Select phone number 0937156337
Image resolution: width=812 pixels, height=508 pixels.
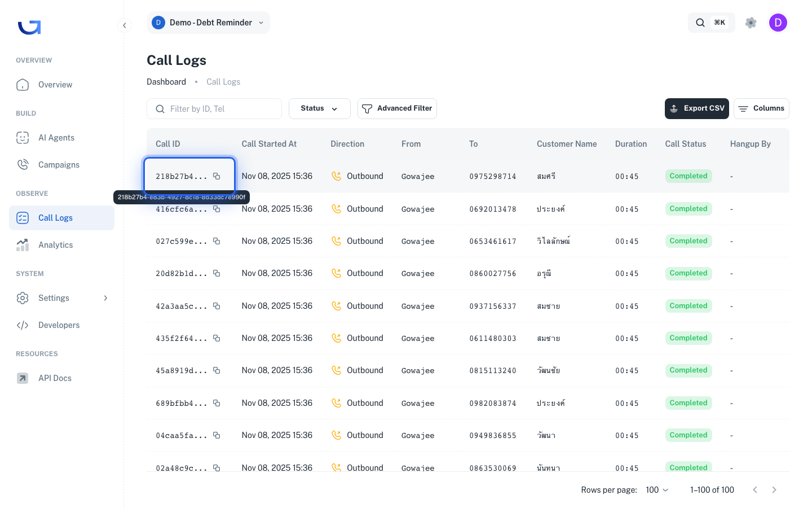[493, 306]
